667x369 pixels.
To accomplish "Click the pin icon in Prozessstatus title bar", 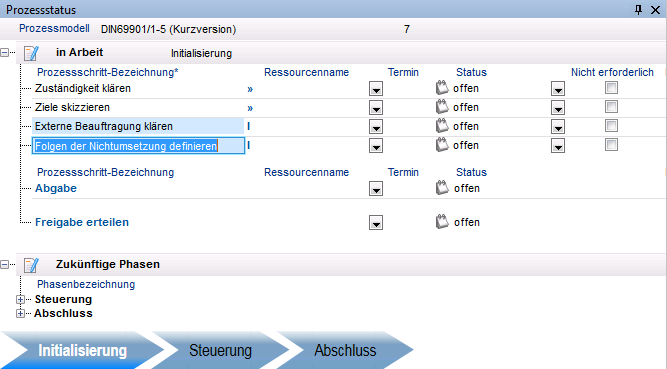I will click(638, 9).
